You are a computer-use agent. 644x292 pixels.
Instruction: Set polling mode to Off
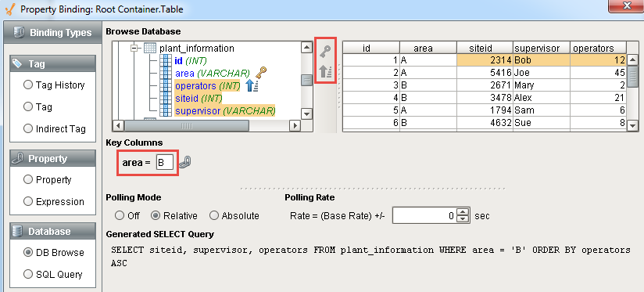point(120,215)
